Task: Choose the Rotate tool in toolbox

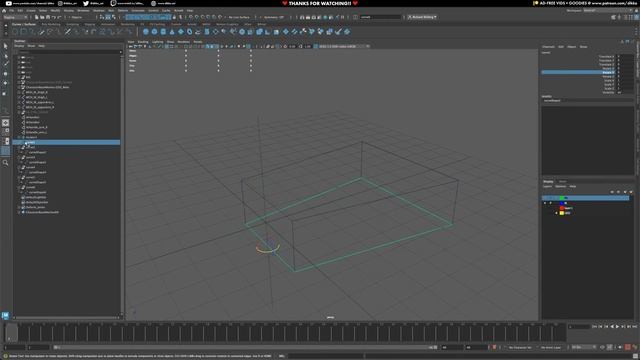Action: pos(6,83)
